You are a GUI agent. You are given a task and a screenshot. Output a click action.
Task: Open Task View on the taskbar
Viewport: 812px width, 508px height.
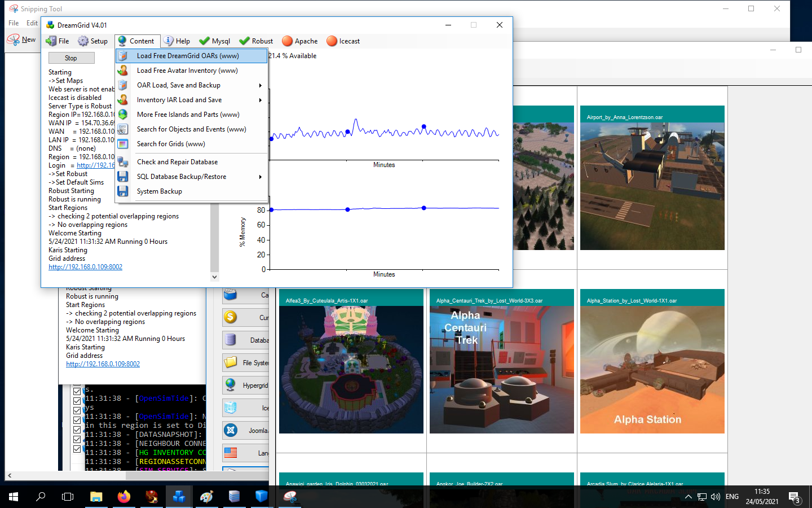pos(68,497)
